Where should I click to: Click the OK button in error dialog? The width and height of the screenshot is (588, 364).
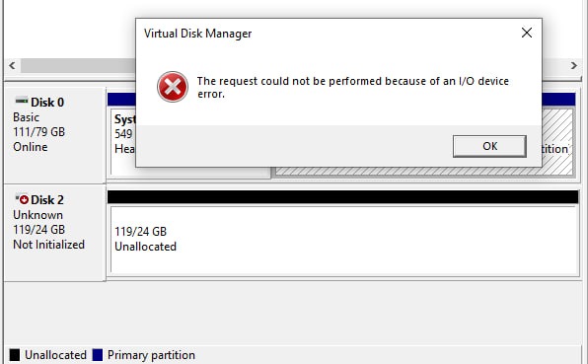489,146
